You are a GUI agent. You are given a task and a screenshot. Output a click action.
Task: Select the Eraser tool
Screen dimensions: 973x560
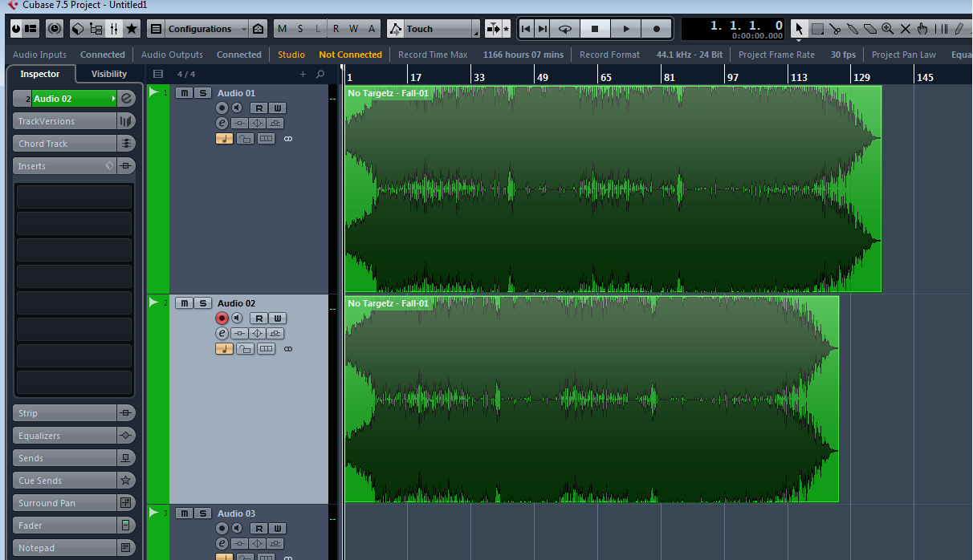click(x=870, y=29)
